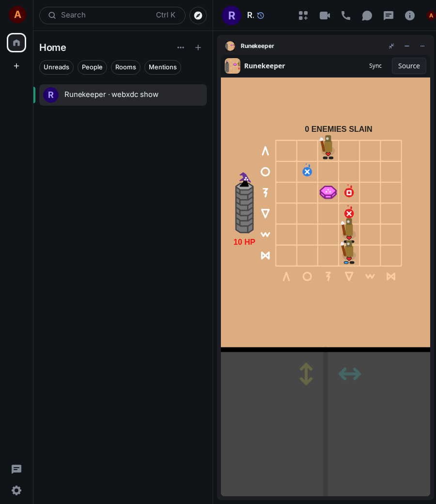Open the threads panel icon in header

tap(389, 16)
